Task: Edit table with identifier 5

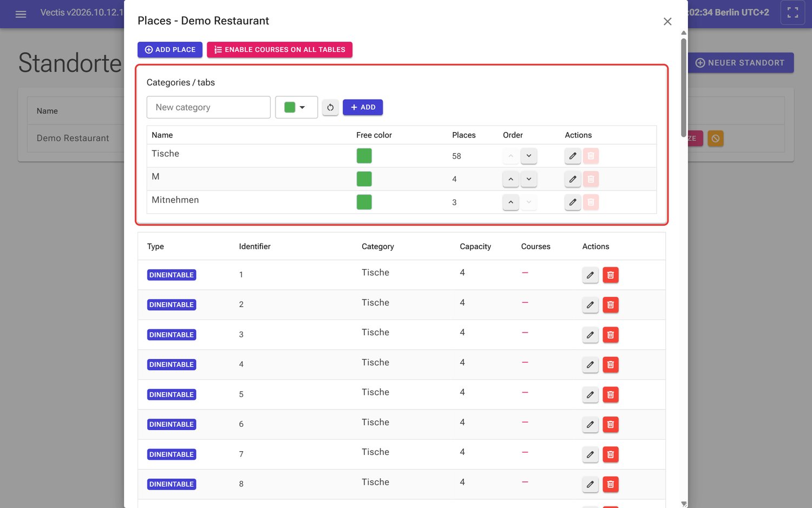Action: click(x=591, y=395)
